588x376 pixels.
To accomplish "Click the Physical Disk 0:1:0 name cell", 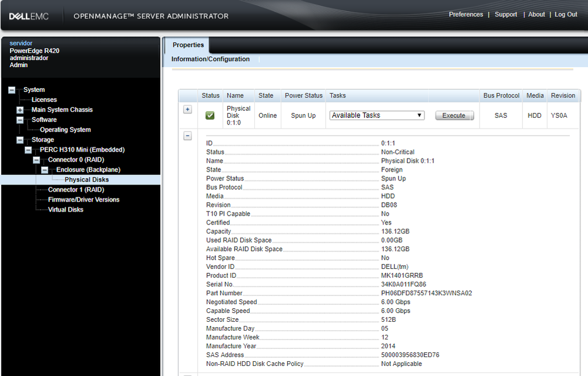I will [x=238, y=116].
